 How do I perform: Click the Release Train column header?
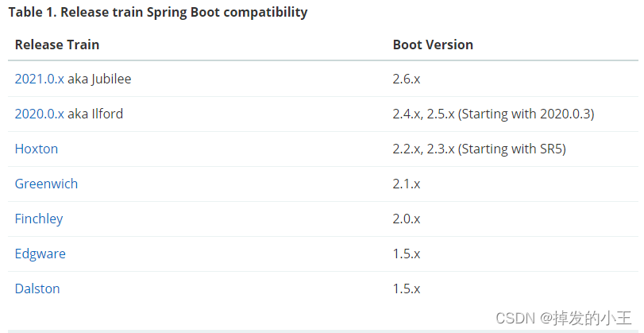pos(57,45)
